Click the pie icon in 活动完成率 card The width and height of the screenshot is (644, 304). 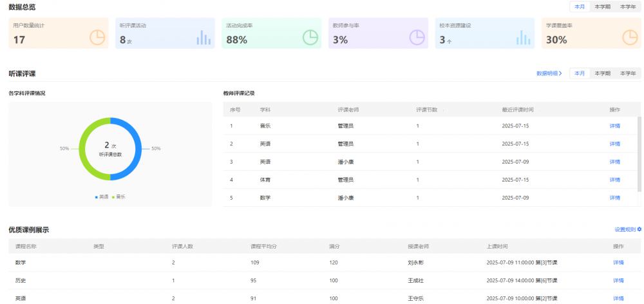(x=310, y=37)
